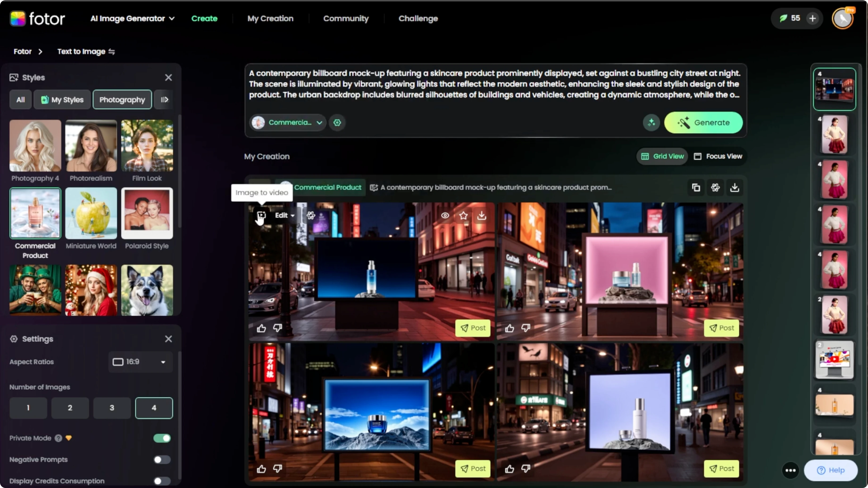Choose the Photorealism style thumbnail
This screenshot has height=488, width=868.
tap(91, 146)
